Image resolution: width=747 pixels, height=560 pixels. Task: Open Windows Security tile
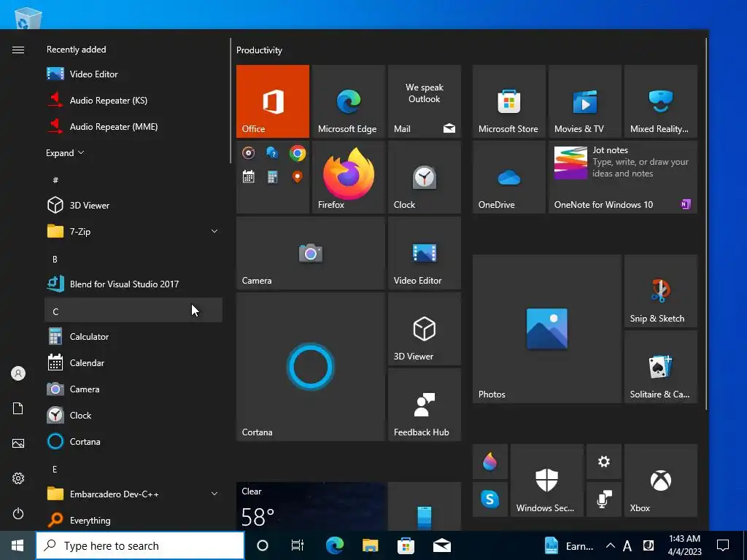(547, 481)
